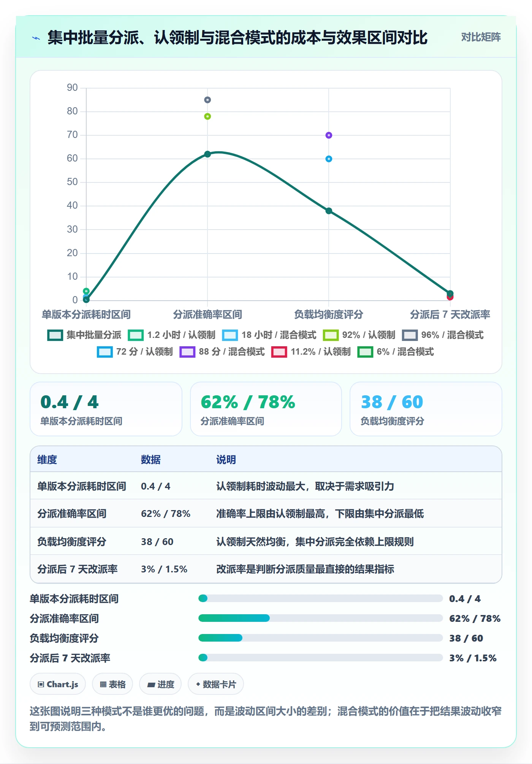Click the 维度 column header
532x764 pixels.
(47, 460)
